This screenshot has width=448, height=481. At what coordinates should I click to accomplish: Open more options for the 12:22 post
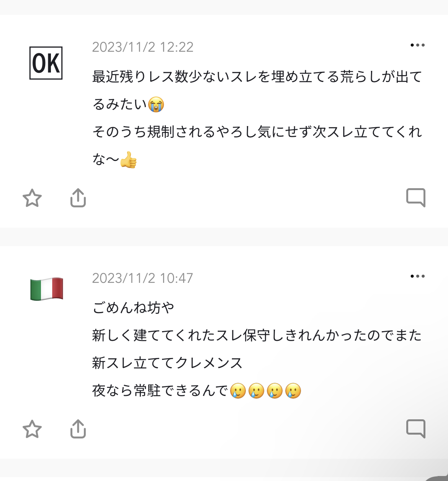click(x=417, y=45)
